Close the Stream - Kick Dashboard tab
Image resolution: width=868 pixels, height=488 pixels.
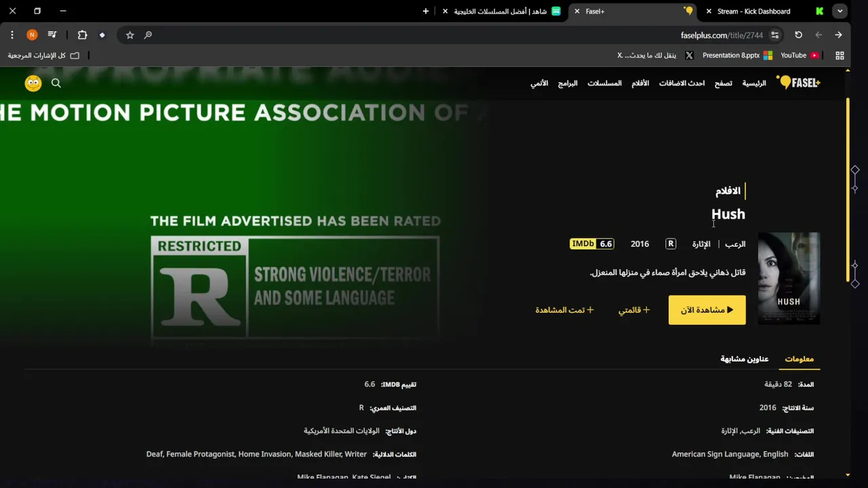click(x=709, y=11)
